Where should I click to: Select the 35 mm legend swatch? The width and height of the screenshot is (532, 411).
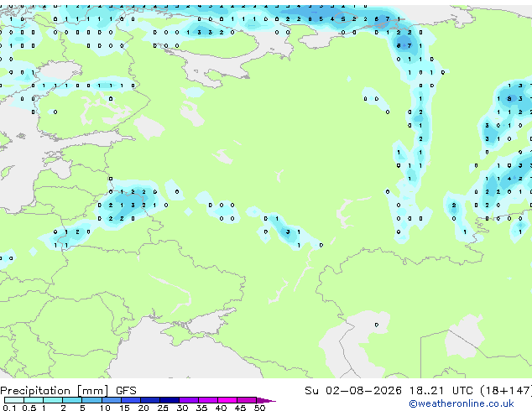tap(207, 400)
